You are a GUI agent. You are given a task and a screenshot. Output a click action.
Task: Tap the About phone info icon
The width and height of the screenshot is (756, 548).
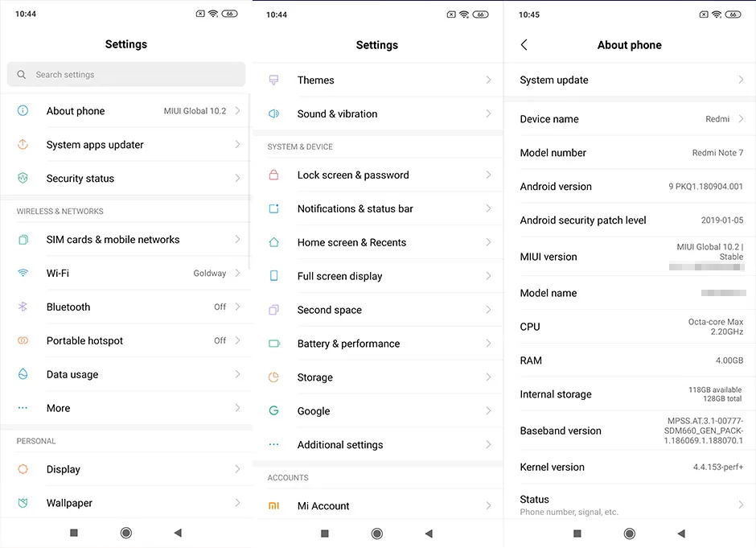point(23,110)
